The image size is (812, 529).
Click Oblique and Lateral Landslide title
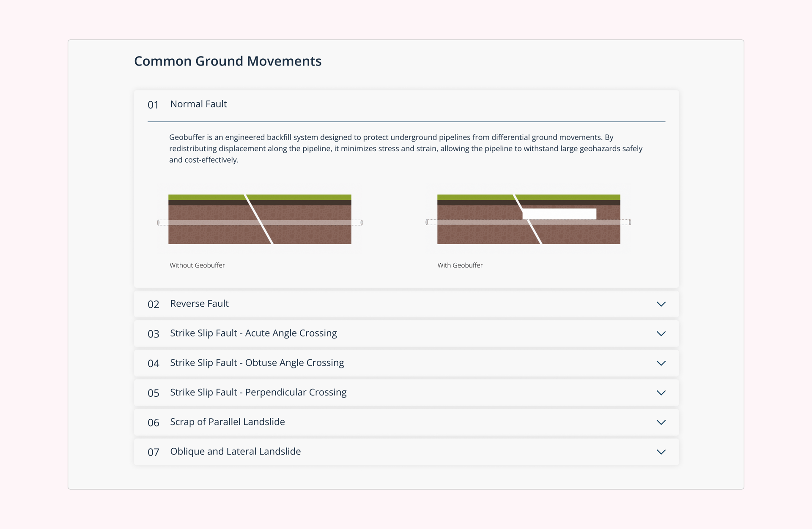tap(235, 452)
